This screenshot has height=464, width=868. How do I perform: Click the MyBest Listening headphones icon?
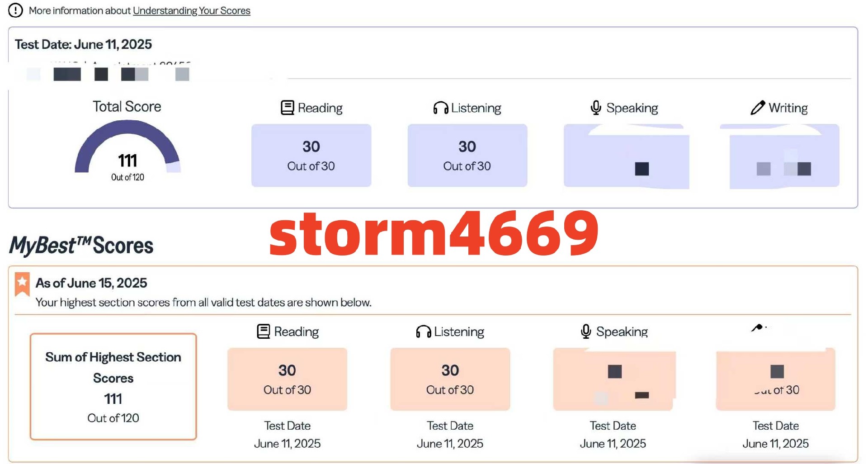click(x=423, y=332)
